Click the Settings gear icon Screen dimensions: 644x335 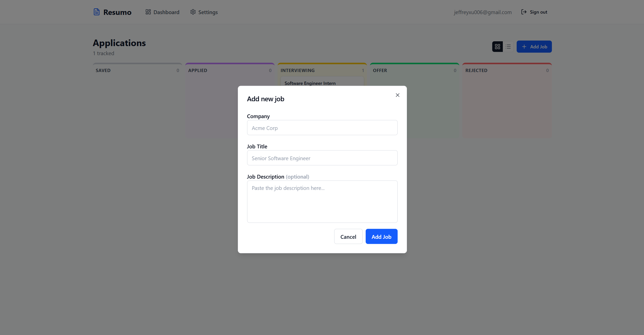pyautogui.click(x=193, y=12)
